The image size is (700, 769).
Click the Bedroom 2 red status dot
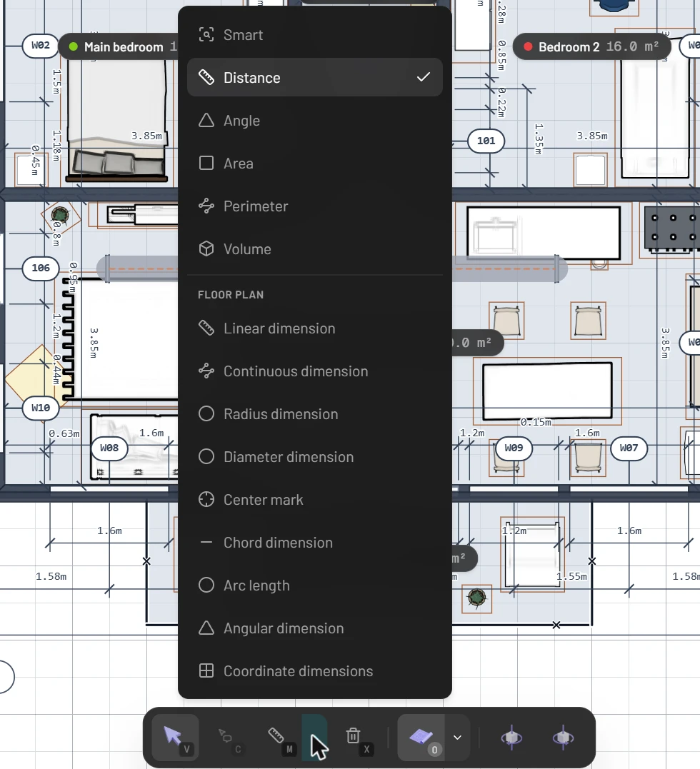point(528,46)
